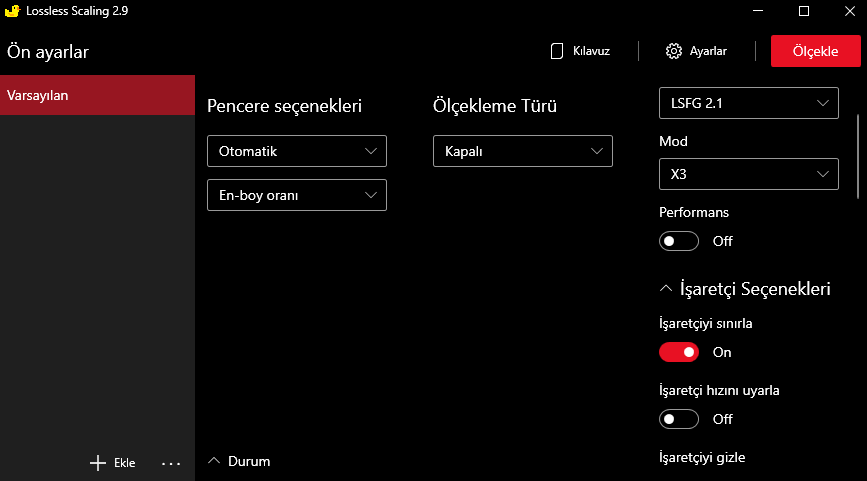The width and height of the screenshot is (867, 481).
Task: Open the En-boy oranı dropdown
Action: [297, 195]
